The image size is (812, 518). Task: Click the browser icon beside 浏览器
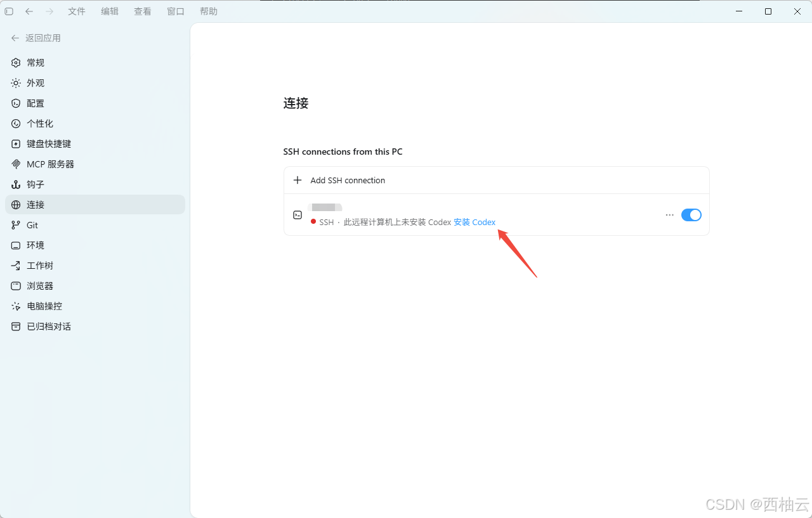click(16, 286)
